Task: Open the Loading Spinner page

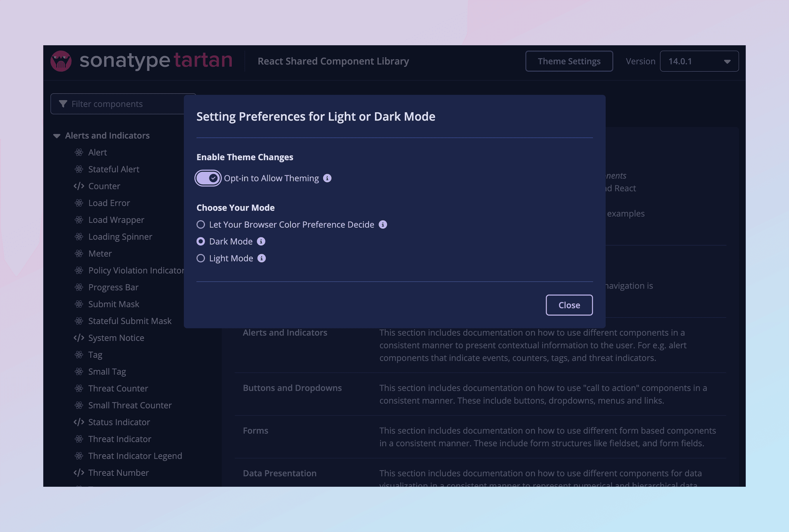Action: (x=120, y=237)
